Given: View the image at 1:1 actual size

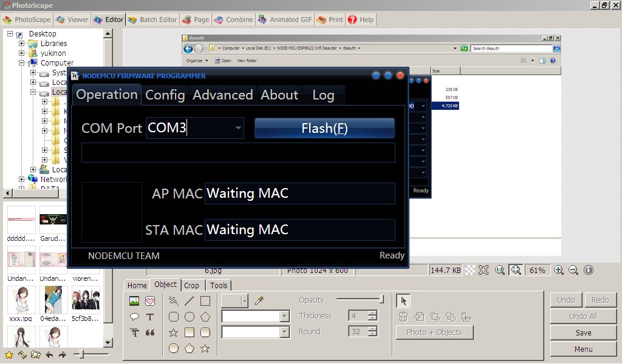Looking at the screenshot, I should pyautogui.click(x=500, y=270).
